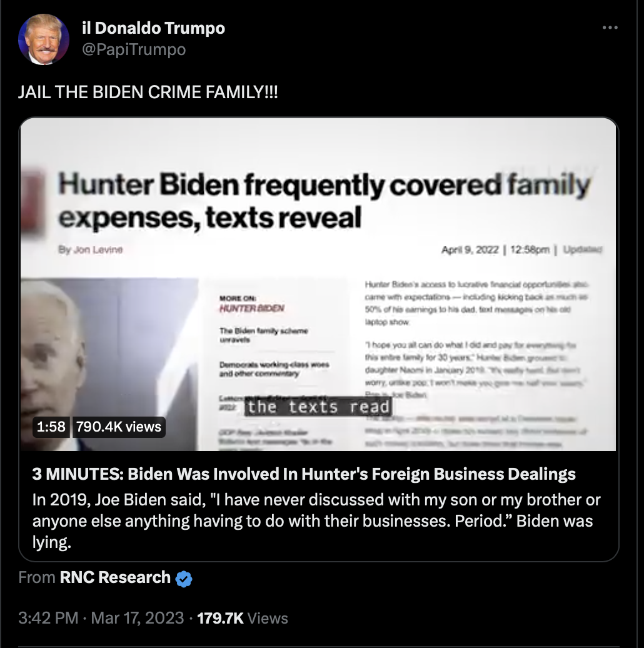644x648 pixels.
Task: Click the April 9, 2022 article date in video
Action: point(470,250)
